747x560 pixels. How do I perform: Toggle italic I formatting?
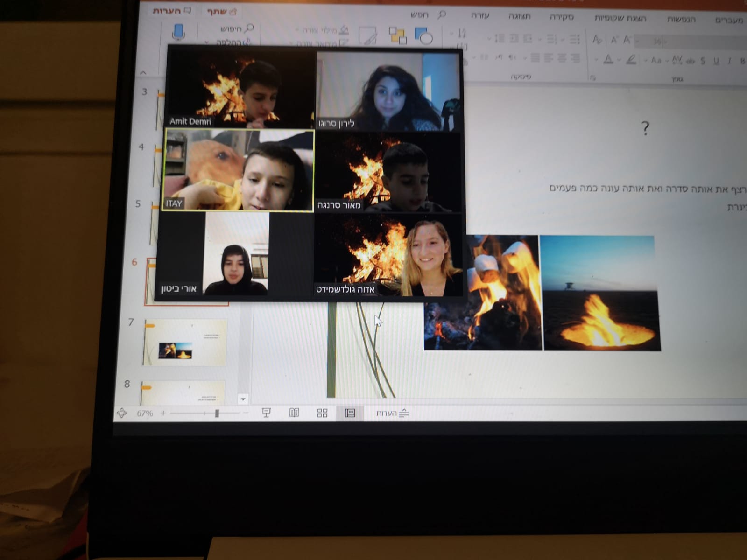729,61
